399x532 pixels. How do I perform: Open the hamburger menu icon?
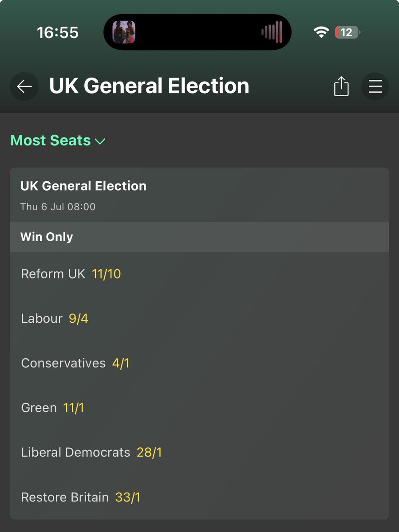pos(375,86)
